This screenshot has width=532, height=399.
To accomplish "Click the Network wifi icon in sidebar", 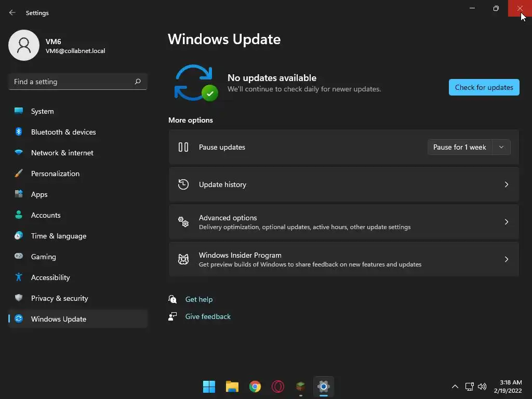I will 19,152.
